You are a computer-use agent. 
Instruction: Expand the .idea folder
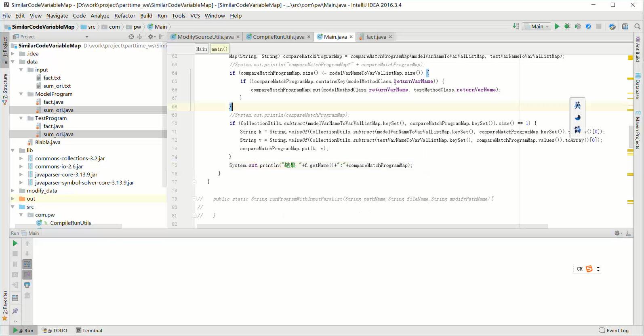(x=13, y=54)
